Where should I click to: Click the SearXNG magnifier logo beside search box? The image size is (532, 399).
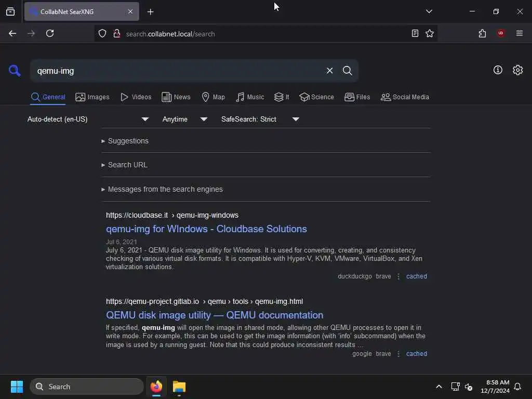click(15, 71)
